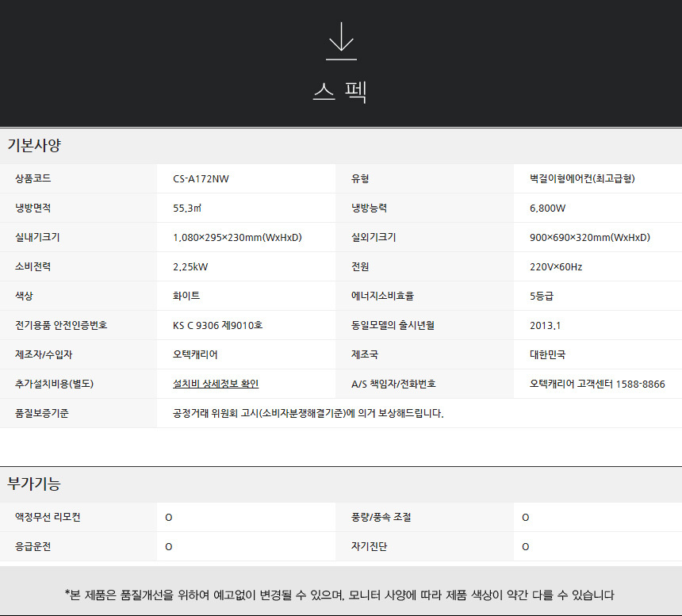Viewport: 682px width, 616px height.
Task: Open the 설치비 상세정보 확인 link
Action: click(216, 384)
